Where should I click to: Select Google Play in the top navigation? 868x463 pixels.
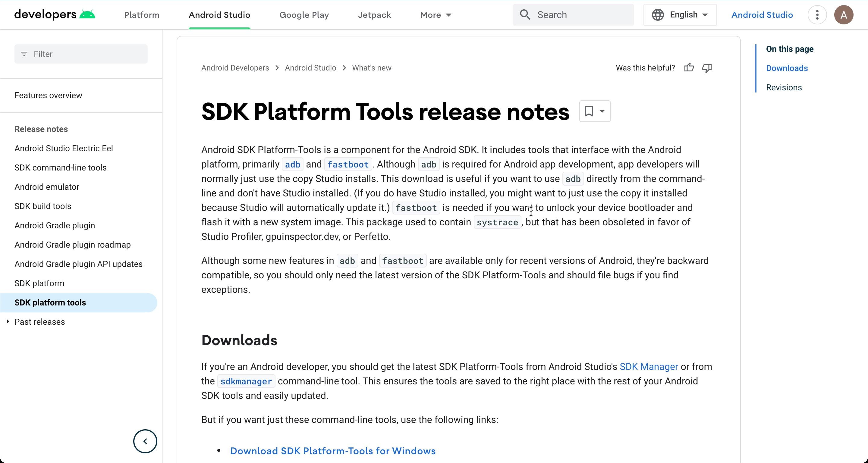click(x=303, y=15)
